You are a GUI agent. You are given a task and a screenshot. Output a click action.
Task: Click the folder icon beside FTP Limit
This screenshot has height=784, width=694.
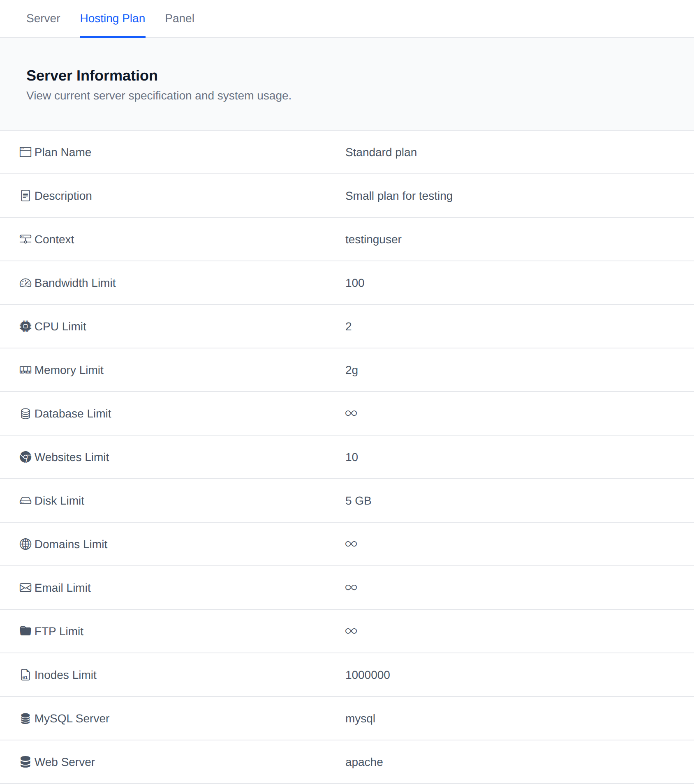tap(25, 631)
